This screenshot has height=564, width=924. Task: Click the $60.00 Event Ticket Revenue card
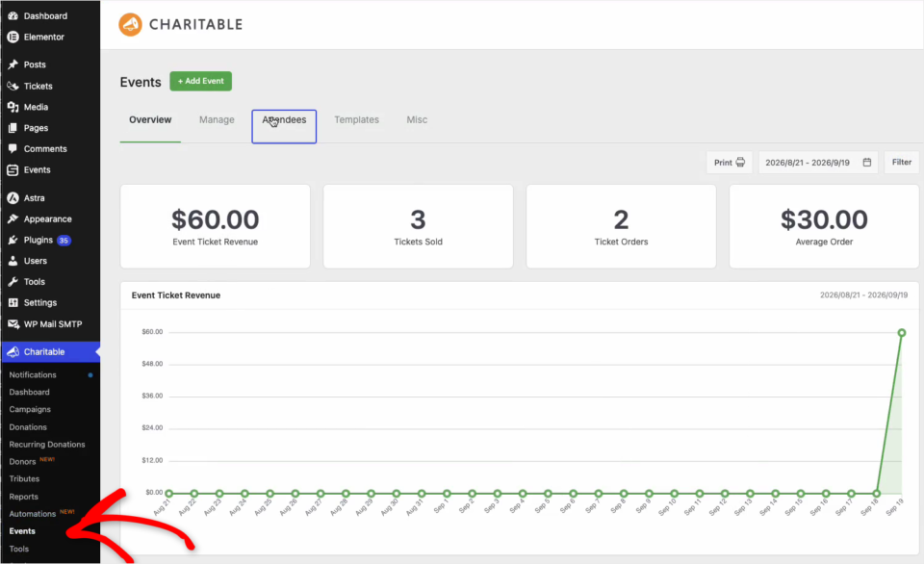click(x=215, y=227)
